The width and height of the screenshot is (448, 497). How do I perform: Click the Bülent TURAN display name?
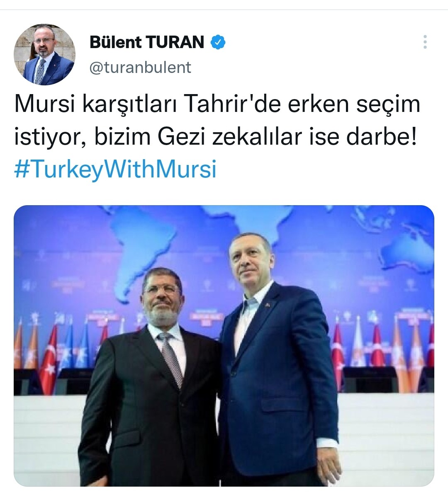click(147, 42)
